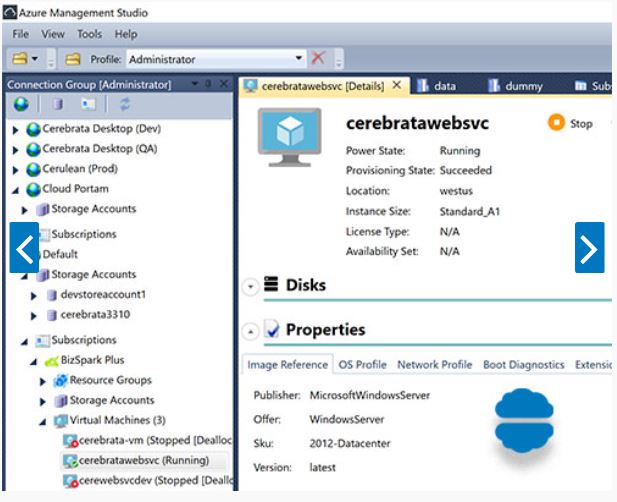Switch to OS Profile tab
This screenshot has width=617, height=502.
[x=362, y=365]
